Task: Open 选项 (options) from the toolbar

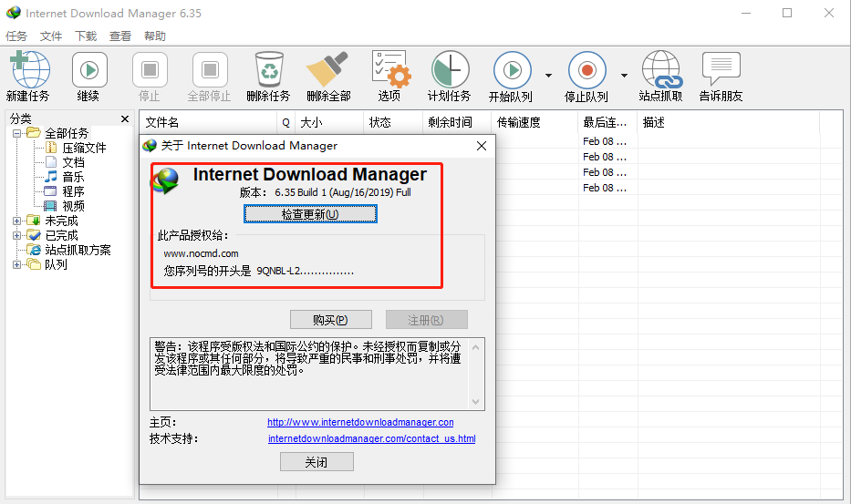Action: (389, 70)
